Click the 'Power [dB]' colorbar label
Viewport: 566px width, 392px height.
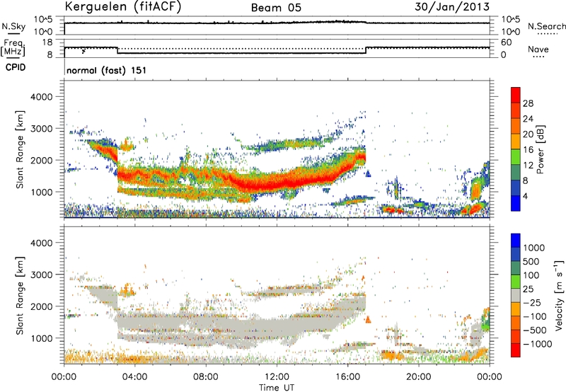(x=541, y=149)
